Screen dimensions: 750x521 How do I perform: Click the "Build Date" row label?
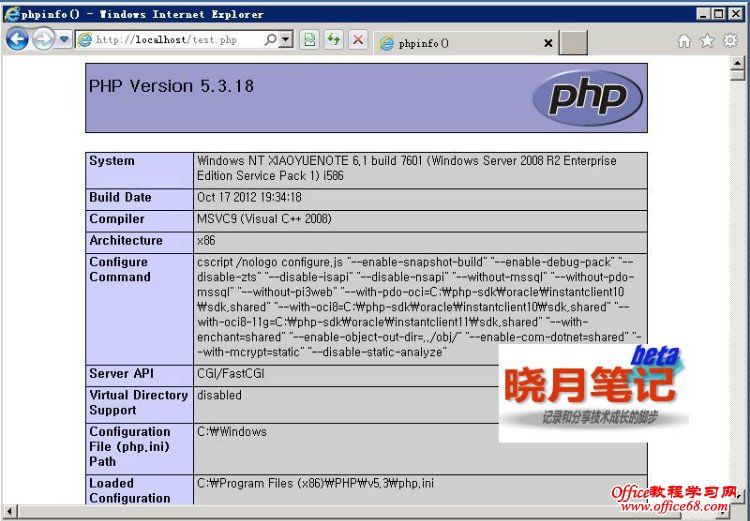tap(120, 197)
